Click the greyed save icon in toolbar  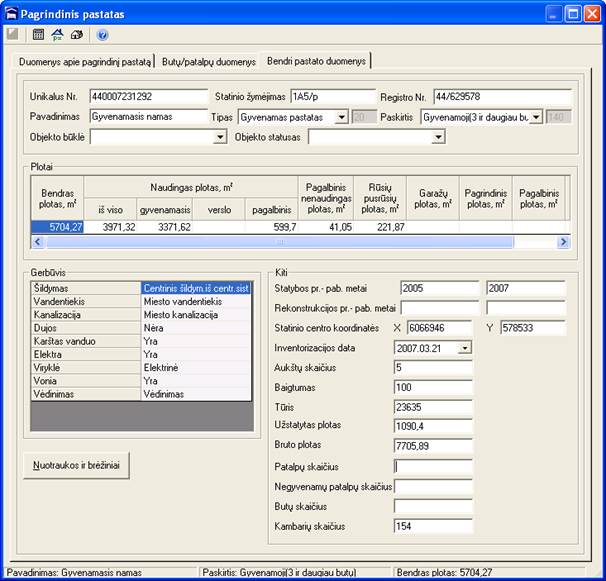pos(12,34)
